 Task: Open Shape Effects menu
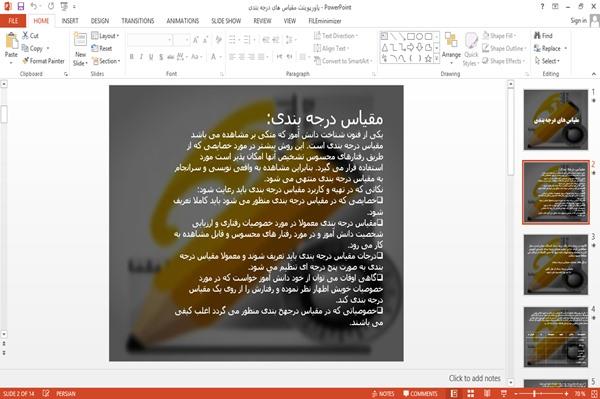(x=503, y=61)
